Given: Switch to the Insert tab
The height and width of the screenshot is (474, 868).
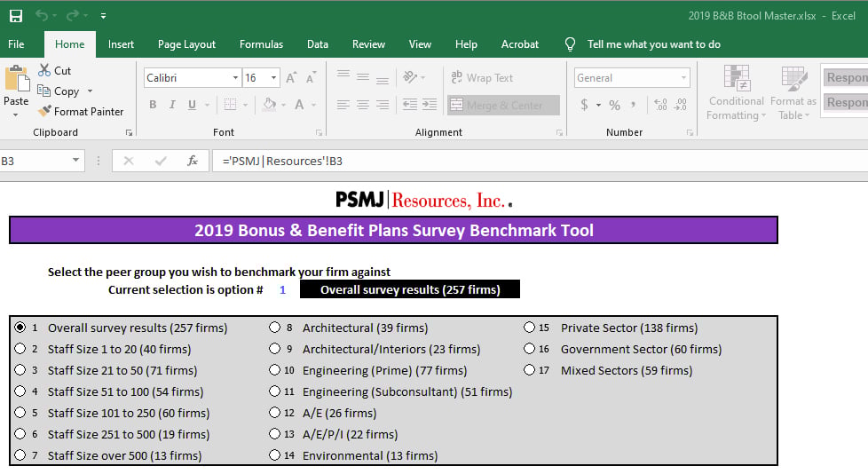Looking at the screenshot, I should [x=121, y=44].
